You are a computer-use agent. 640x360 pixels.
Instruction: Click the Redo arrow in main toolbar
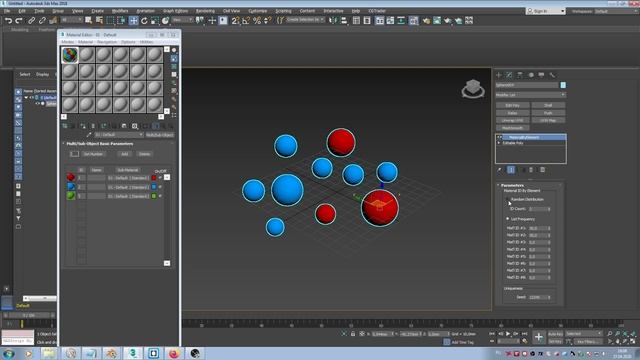click(19, 20)
